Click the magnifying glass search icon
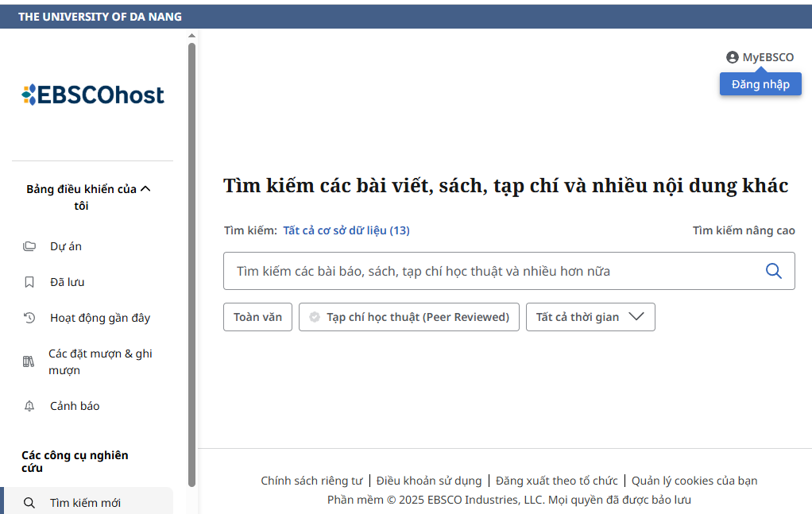 tap(773, 271)
